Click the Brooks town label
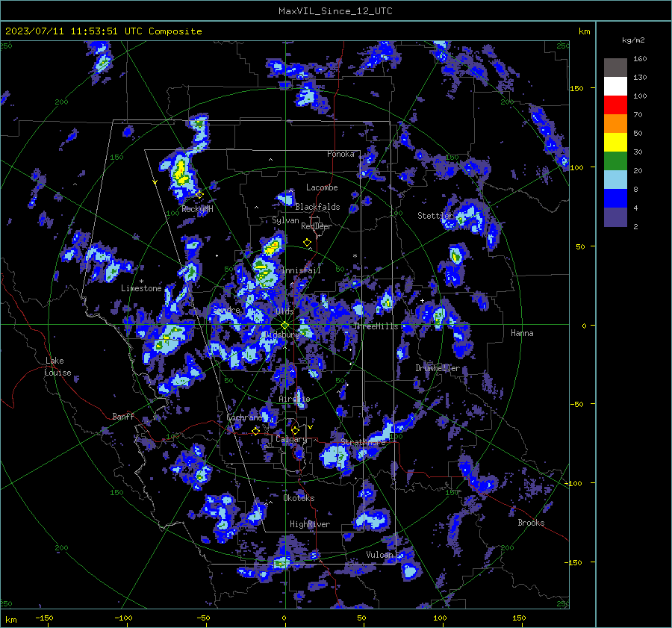 pyautogui.click(x=531, y=523)
